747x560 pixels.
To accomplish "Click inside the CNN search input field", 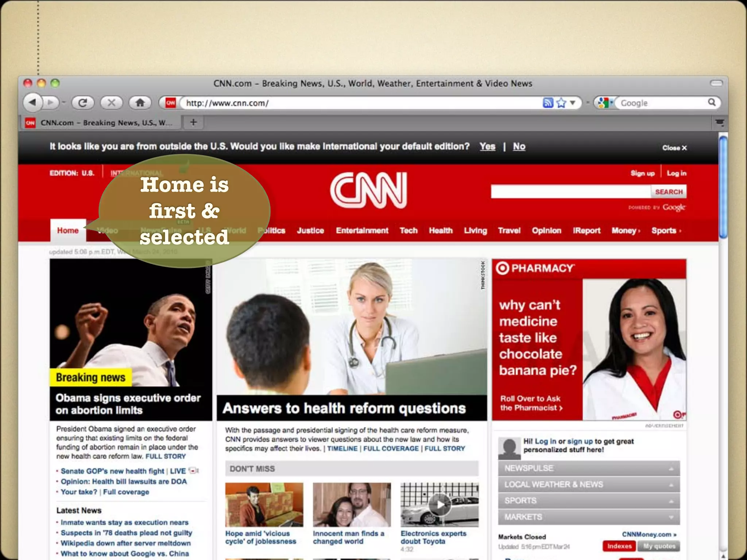I will (570, 192).
